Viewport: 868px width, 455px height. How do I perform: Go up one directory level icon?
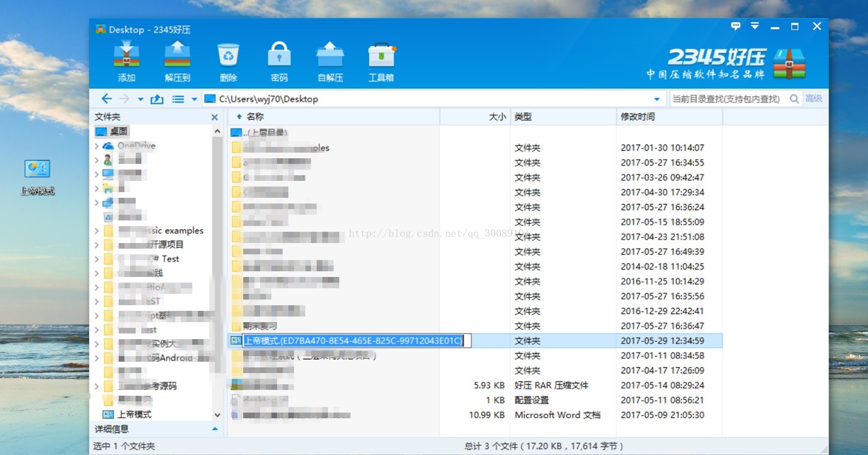(157, 99)
